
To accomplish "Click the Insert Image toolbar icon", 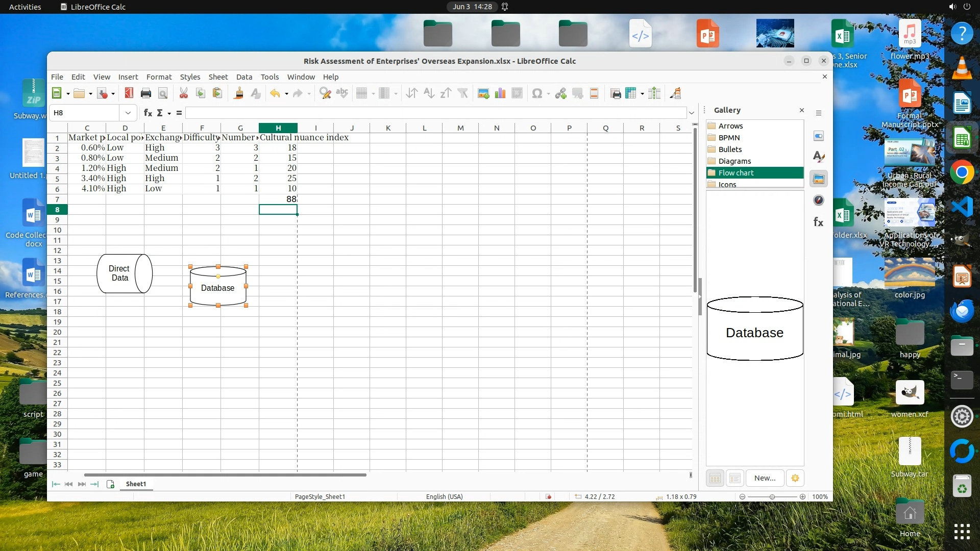I will click(483, 93).
